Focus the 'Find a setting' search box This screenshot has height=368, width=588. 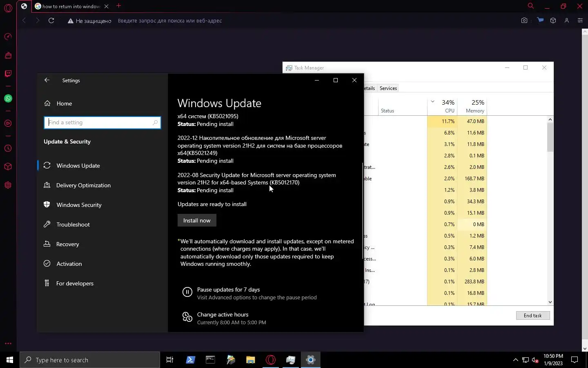(102, 122)
